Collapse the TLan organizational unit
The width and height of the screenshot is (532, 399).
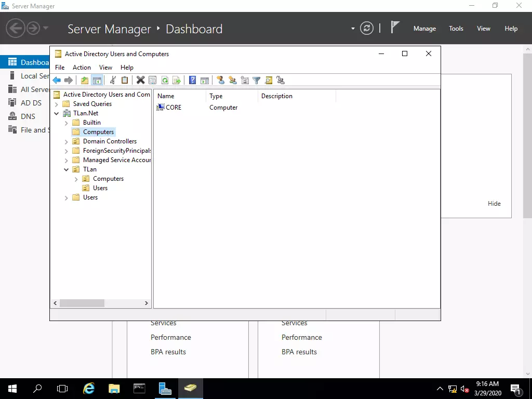[66, 169]
